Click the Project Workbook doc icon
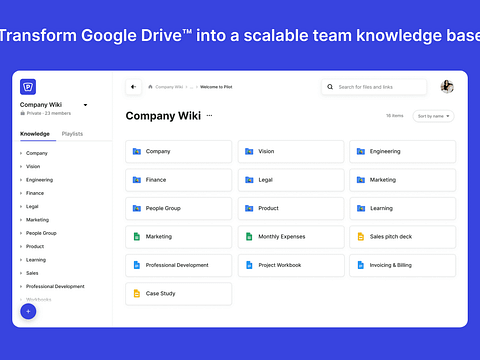 point(249,265)
